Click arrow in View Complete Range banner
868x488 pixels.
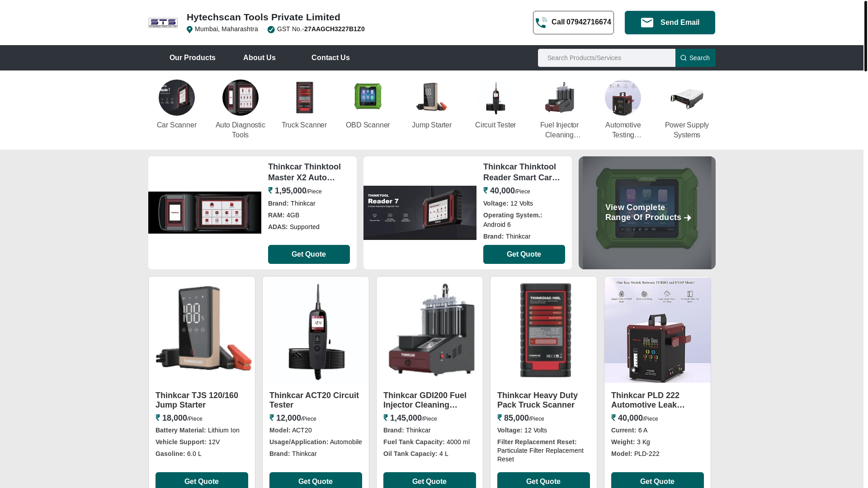(x=688, y=218)
